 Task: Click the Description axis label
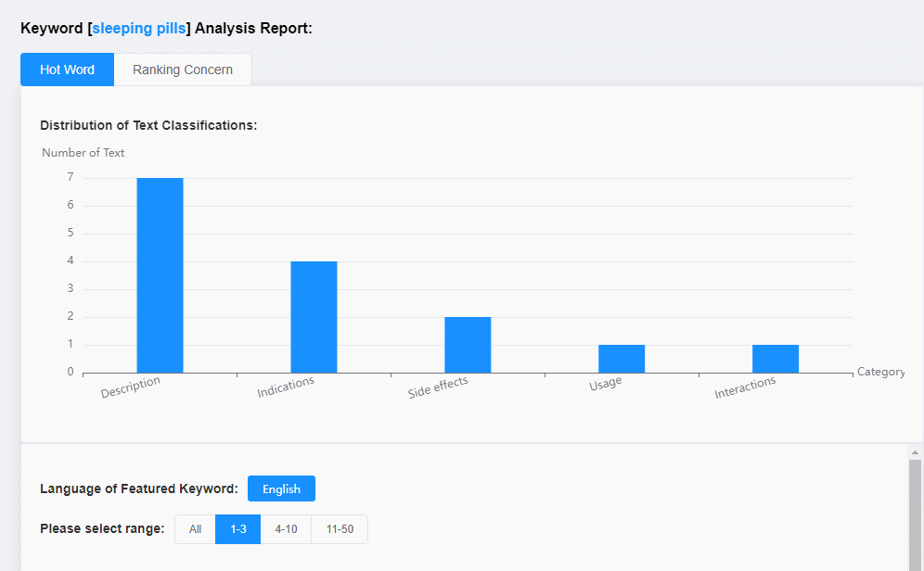coord(130,387)
